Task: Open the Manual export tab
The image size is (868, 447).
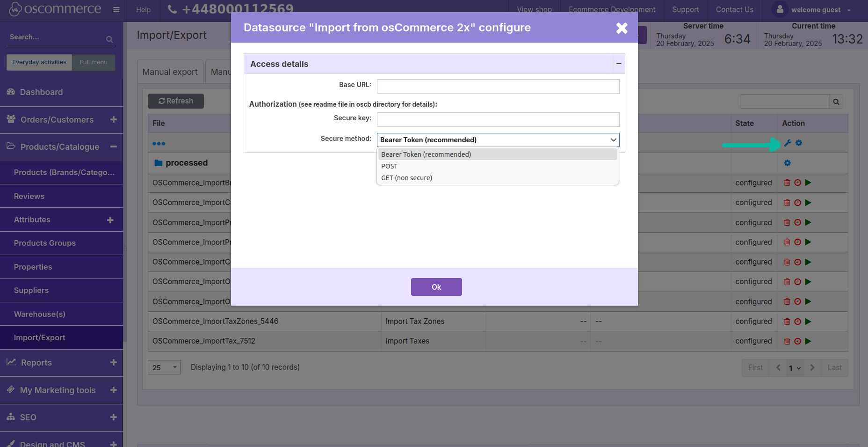Action: 170,72
